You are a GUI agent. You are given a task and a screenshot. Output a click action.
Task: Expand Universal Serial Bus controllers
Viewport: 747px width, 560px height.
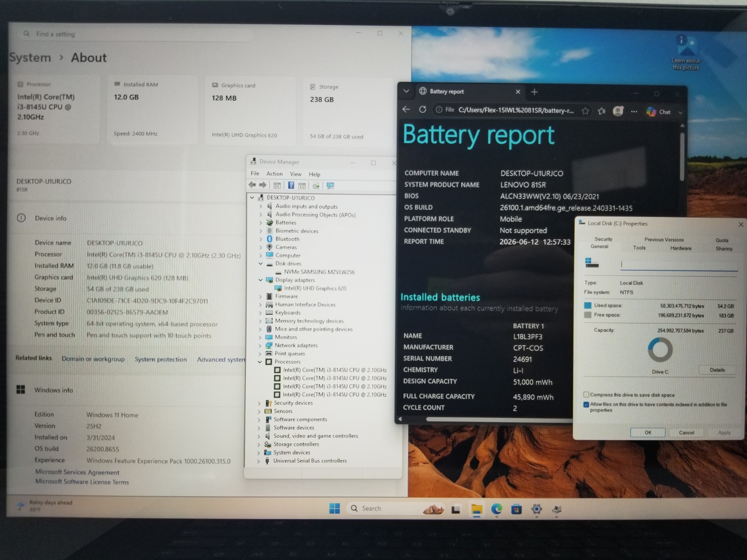click(x=259, y=461)
